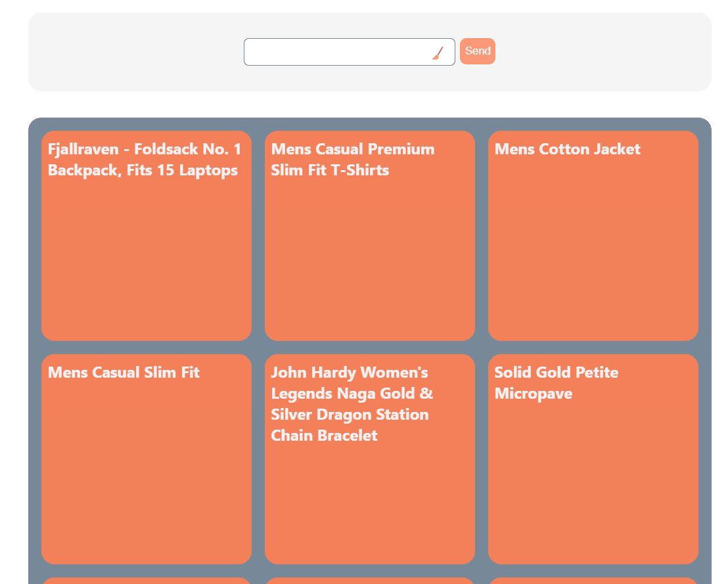Viewport: 728px width, 584px height.
Task: Click partially visible card below Mens Casual Slim Fit
Action: point(147,581)
